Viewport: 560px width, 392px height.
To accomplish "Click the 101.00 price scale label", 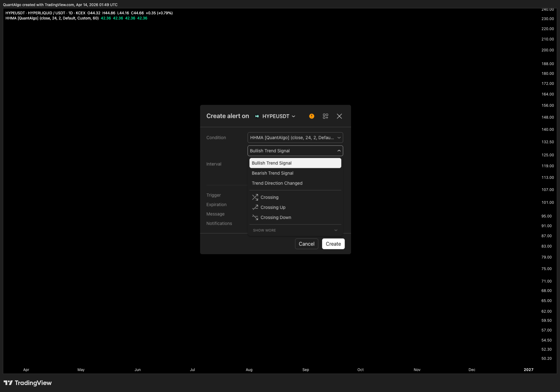I will click(x=548, y=203).
